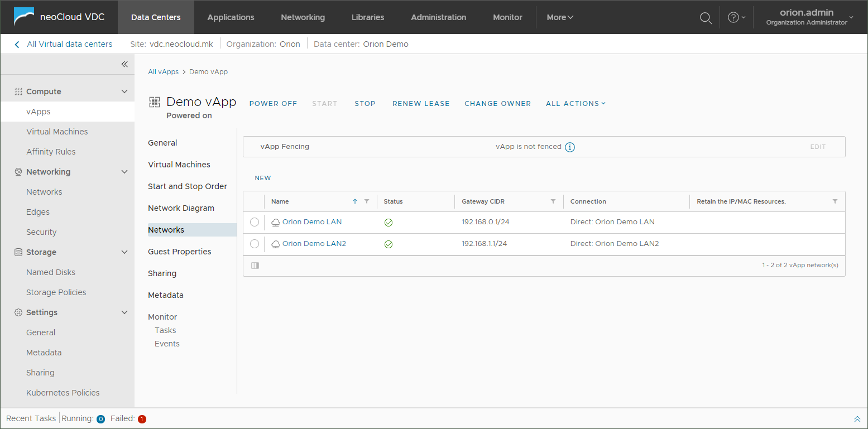Click the back arrow beside All Virtual data centers

[17, 44]
